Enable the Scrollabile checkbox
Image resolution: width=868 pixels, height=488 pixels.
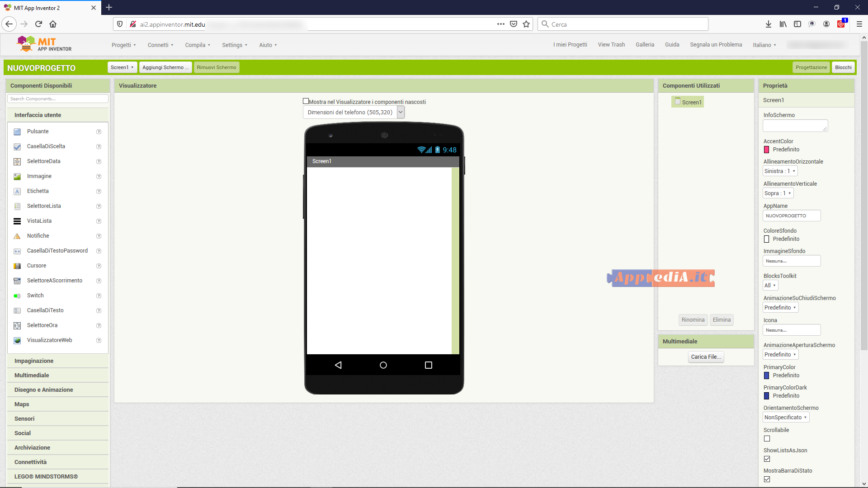pyautogui.click(x=767, y=439)
